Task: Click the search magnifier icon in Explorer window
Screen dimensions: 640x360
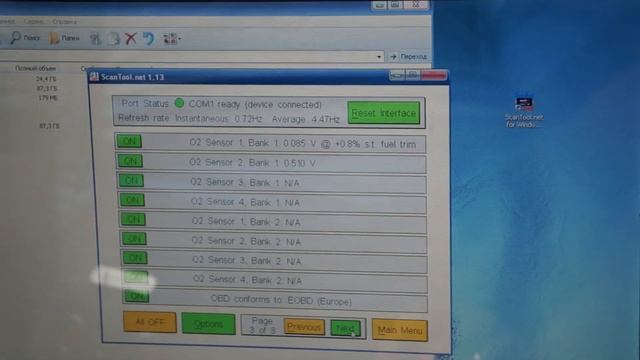Action: [x=16, y=38]
